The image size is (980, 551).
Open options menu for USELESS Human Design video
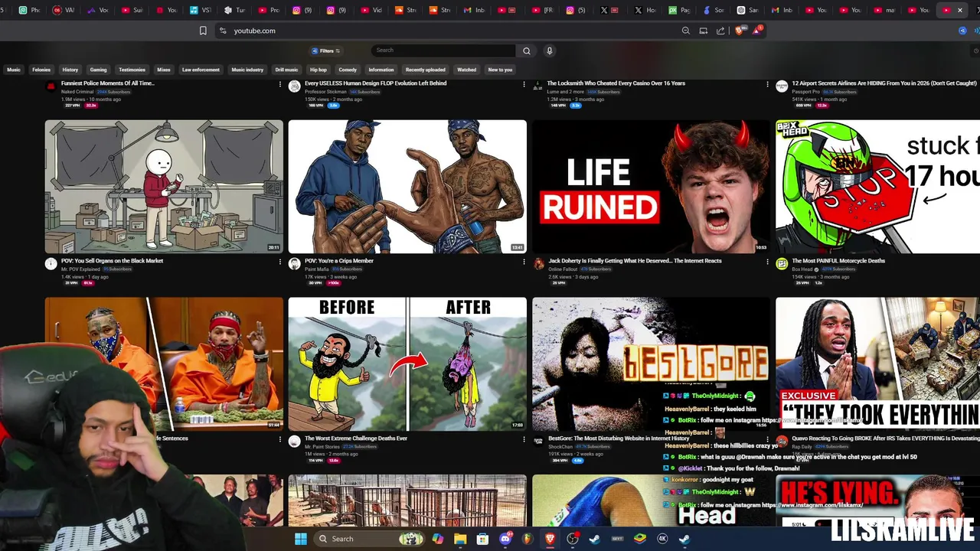click(x=524, y=84)
